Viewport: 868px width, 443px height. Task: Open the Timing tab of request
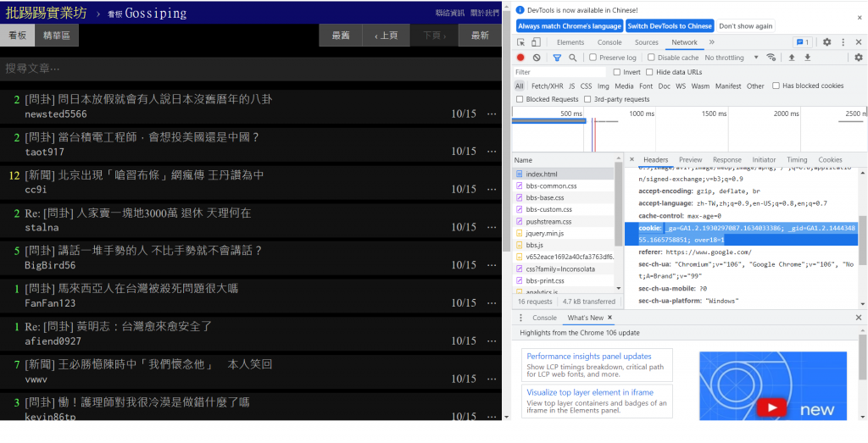797,160
